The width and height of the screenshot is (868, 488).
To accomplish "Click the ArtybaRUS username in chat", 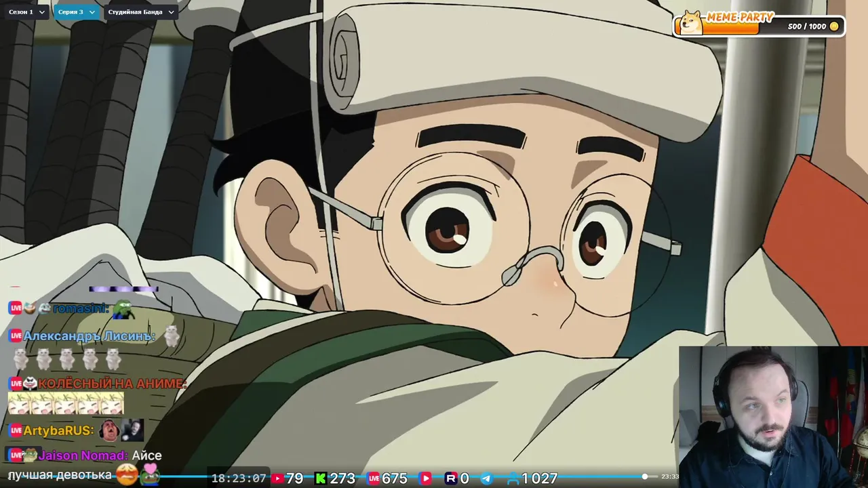I will (58, 430).
